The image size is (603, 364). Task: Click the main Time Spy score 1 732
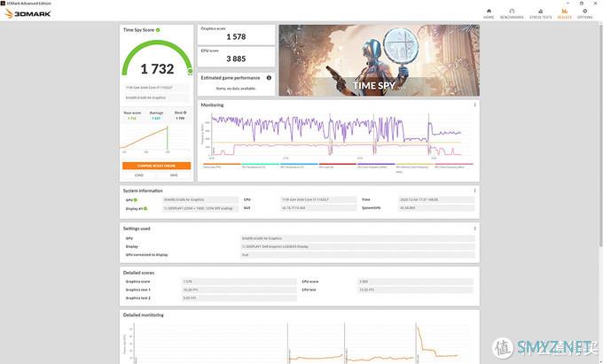click(157, 69)
